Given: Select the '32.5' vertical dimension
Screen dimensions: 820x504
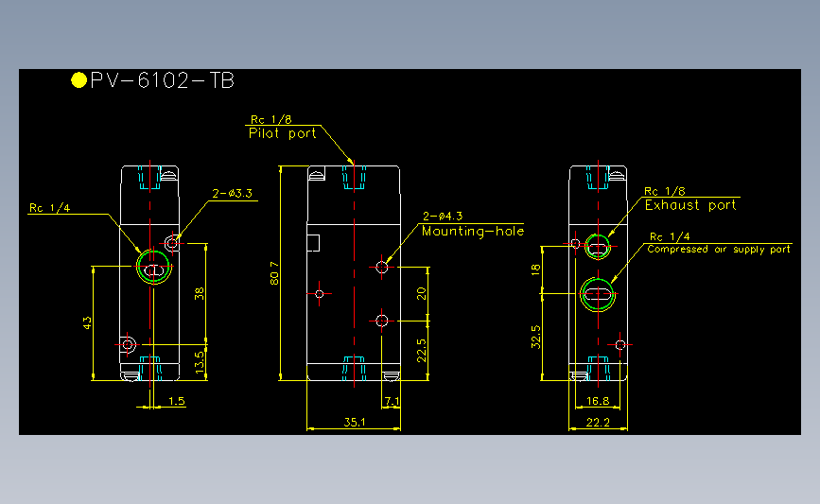Looking at the screenshot, I should tap(535, 337).
